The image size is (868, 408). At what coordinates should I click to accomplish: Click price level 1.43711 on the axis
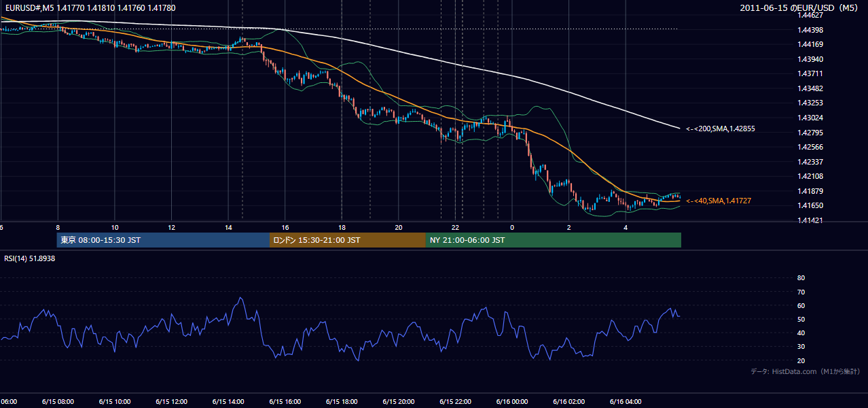click(810, 74)
